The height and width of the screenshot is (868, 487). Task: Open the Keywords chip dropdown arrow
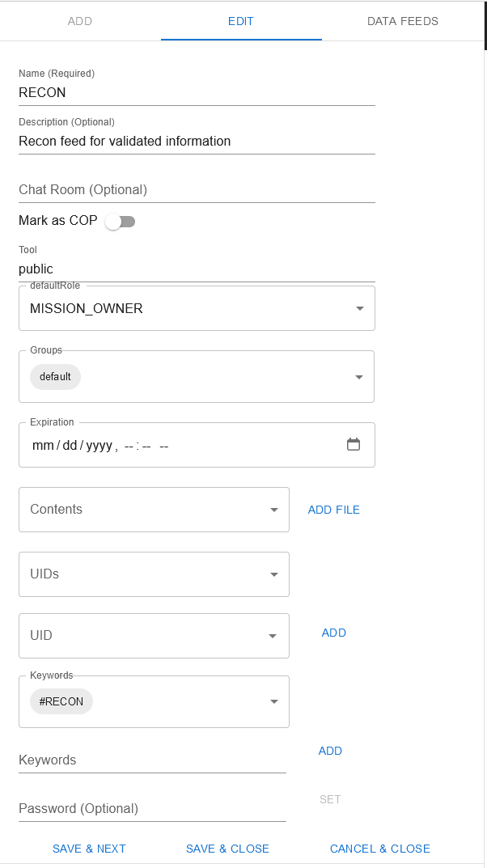273,701
